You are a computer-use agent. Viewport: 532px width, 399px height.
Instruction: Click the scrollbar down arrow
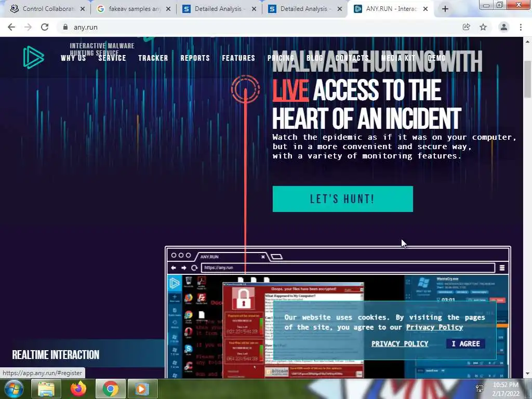pyautogui.click(x=527, y=374)
